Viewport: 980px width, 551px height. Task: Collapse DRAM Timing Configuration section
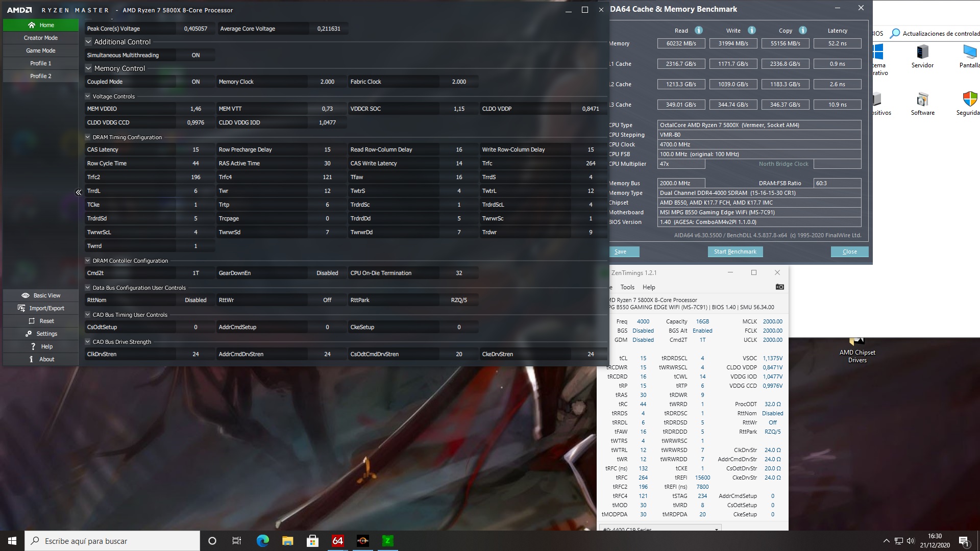pyautogui.click(x=88, y=137)
